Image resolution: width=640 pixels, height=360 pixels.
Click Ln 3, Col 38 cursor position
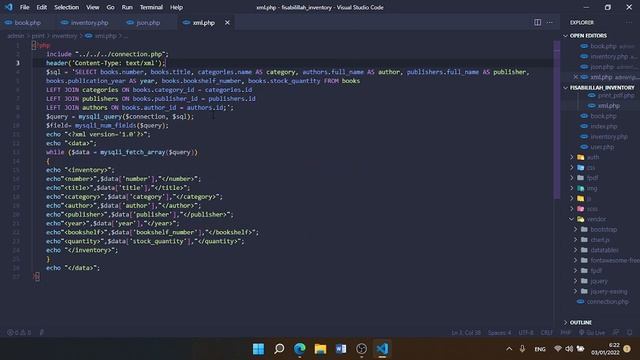pos(466,333)
